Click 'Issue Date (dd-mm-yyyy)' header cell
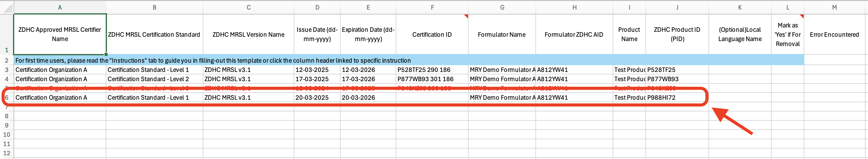This screenshot has width=868, height=159. [317, 34]
